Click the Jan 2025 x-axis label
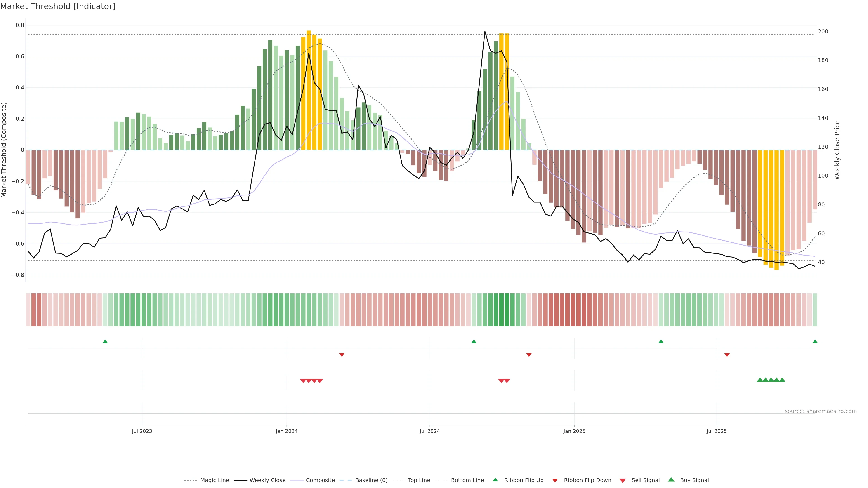 click(x=574, y=431)
